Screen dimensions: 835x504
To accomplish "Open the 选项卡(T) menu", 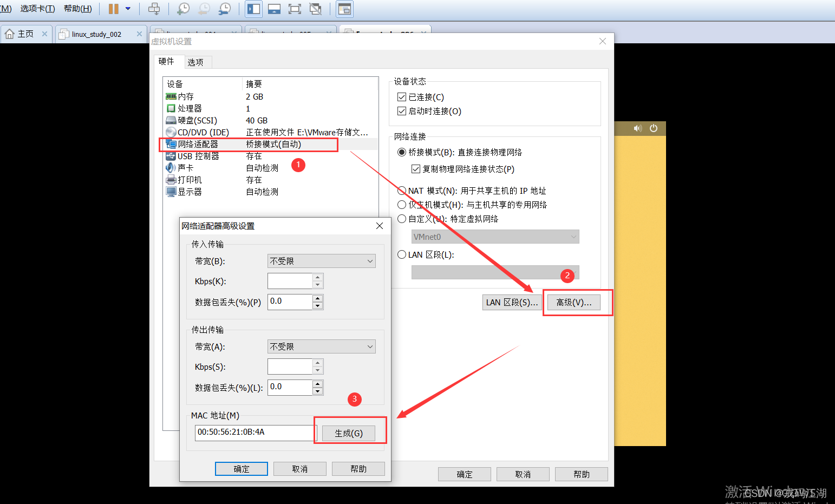I will (37, 9).
